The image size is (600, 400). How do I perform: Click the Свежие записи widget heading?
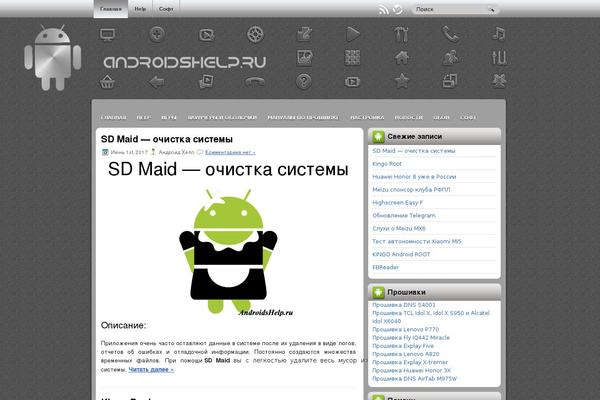[x=414, y=137]
